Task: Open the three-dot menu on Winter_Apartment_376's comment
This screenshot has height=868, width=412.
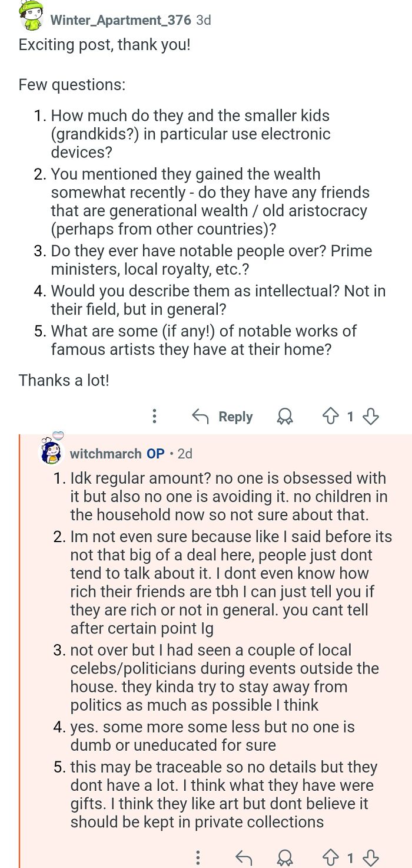Action: (x=154, y=417)
